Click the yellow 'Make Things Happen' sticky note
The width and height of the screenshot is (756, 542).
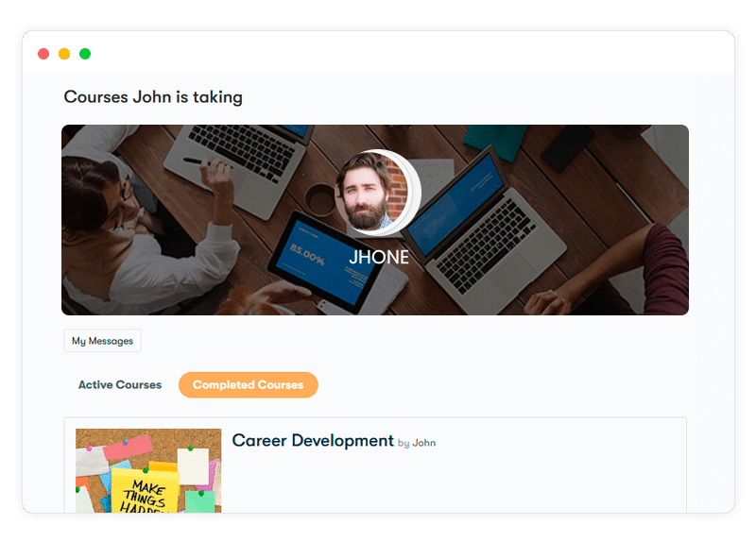144,490
